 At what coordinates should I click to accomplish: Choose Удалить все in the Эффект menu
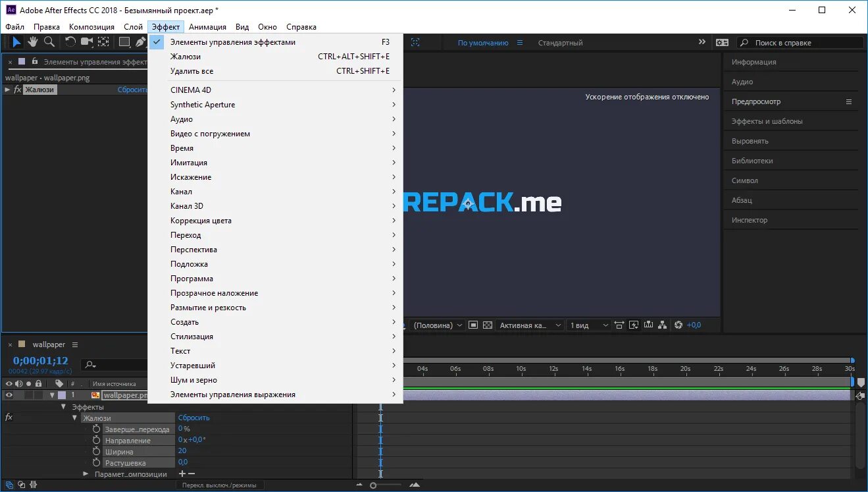pos(275,71)
